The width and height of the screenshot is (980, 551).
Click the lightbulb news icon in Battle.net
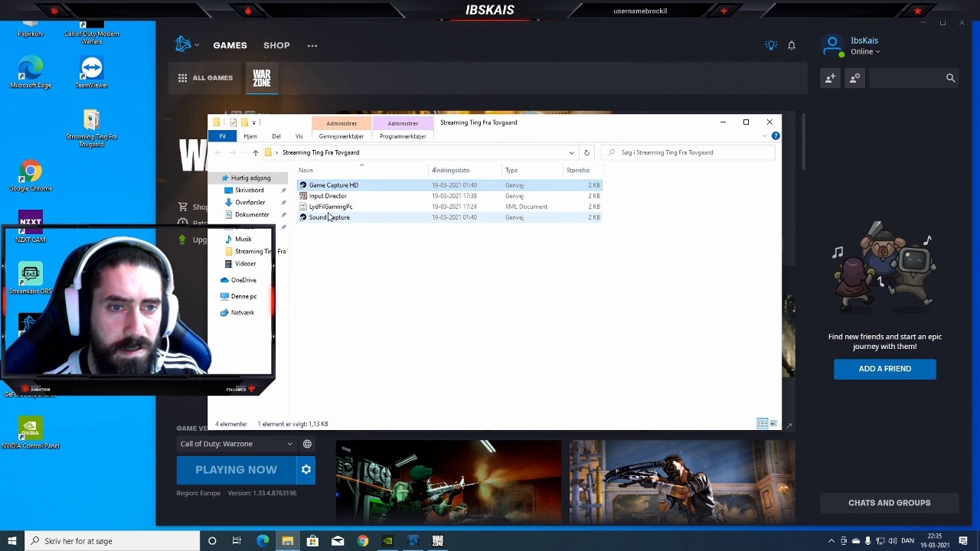pos(771,45)
